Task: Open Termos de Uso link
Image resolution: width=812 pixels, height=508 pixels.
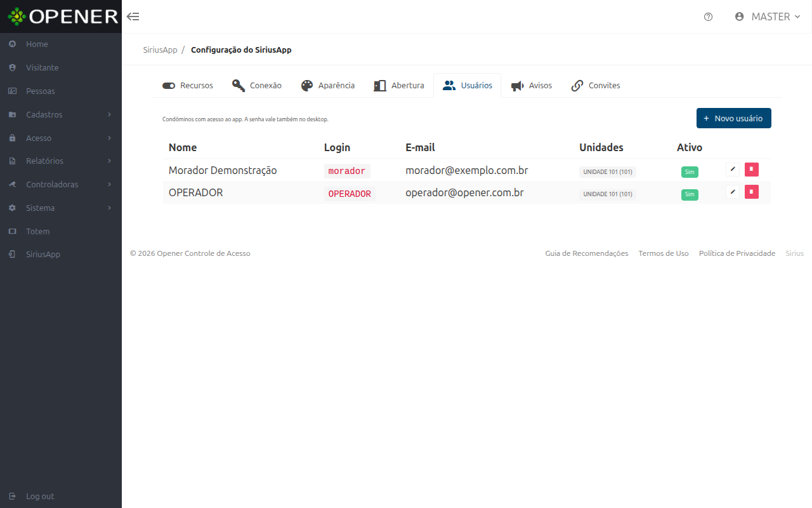Action: coord(664,253)
